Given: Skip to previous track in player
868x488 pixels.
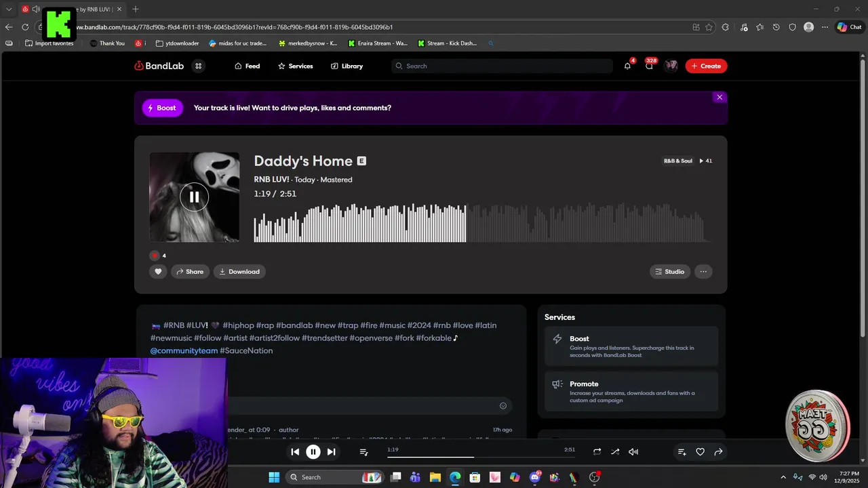Looking at the screenshot, I should pyautogui.click(x=295, y=451).
